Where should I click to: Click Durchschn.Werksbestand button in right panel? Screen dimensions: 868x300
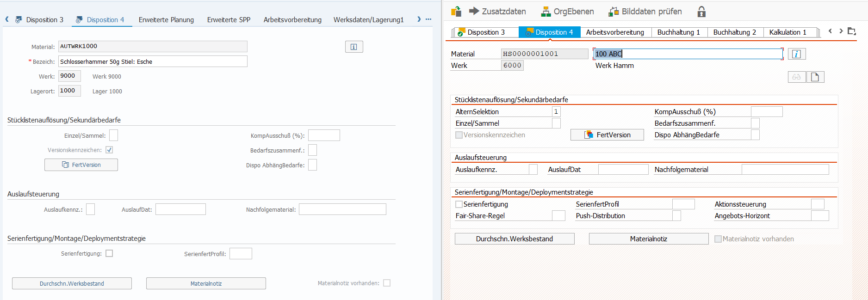click(515, 239)
